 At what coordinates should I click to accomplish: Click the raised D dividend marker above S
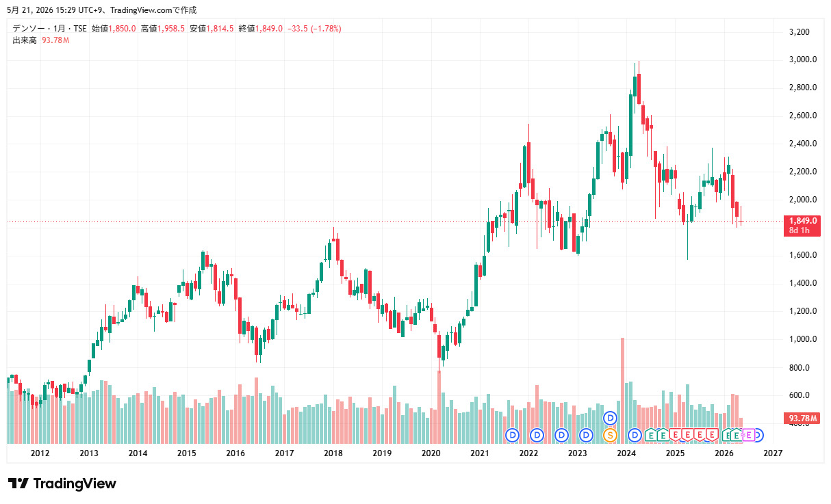point(610,418)
